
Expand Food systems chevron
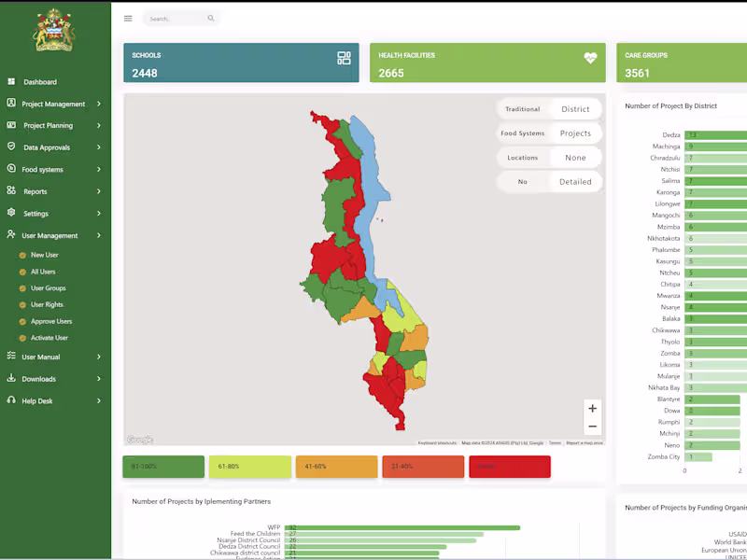pos(99,170)
